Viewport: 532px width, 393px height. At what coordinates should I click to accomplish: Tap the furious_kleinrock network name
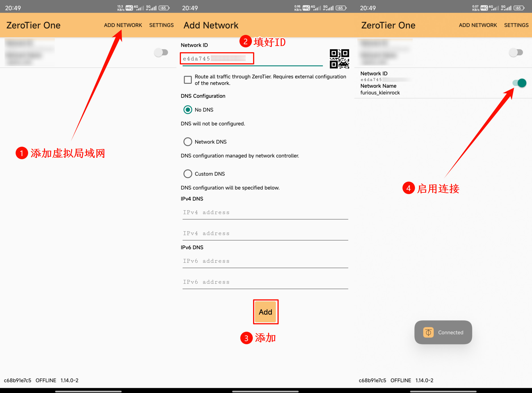[380, 93]
